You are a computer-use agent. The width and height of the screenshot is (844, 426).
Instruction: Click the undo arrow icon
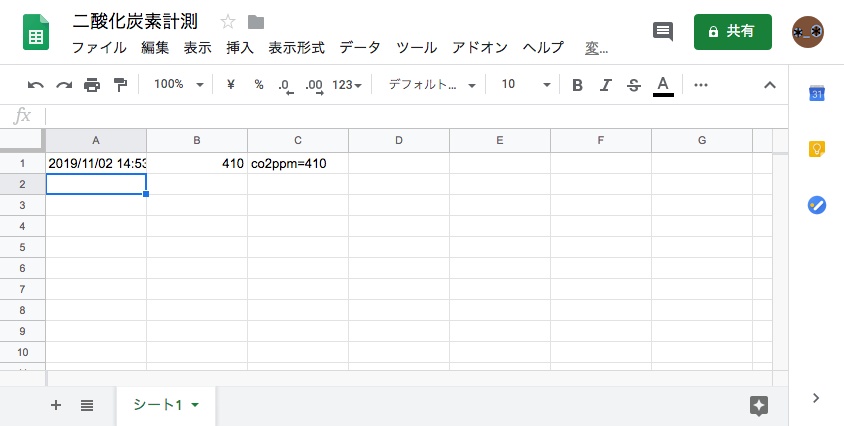pyautogui.click(x=36, y=85)
